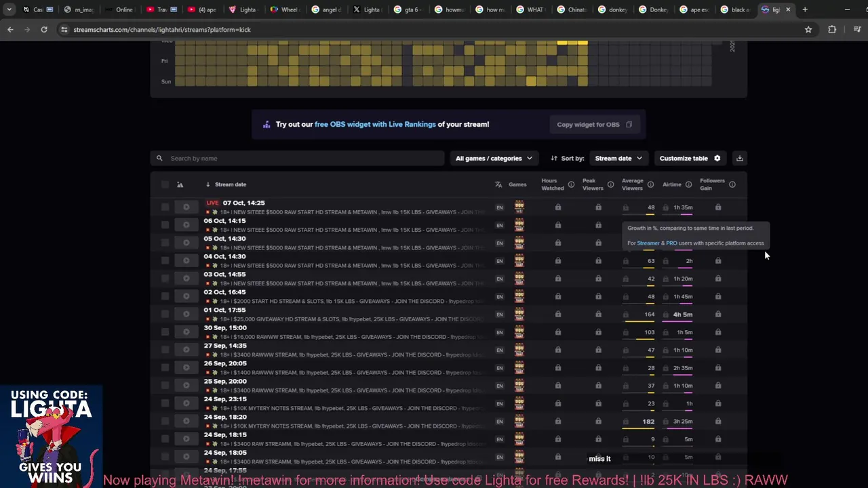Check the box for 27 Sep, 14:35 stream
The image size is (868, 488).
click(165, 350)
